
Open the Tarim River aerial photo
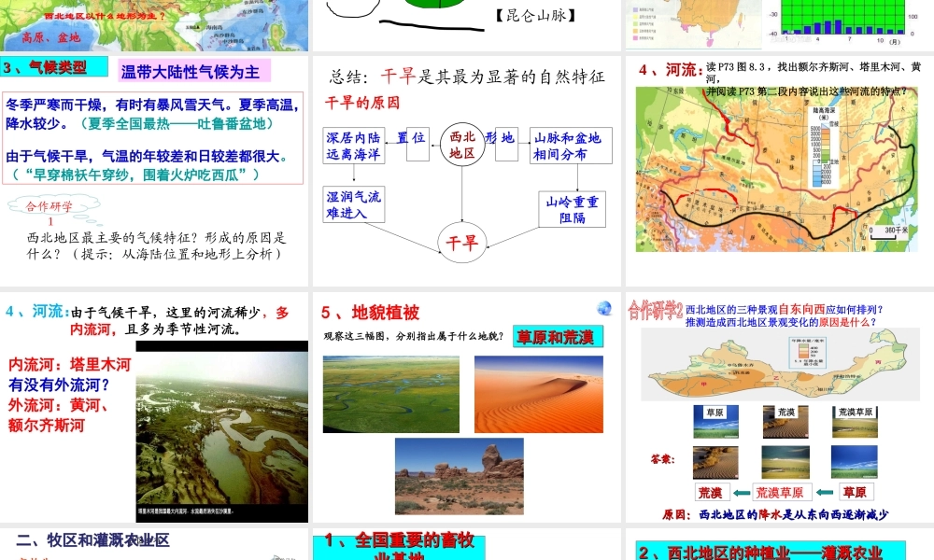[x=221, y=432]
